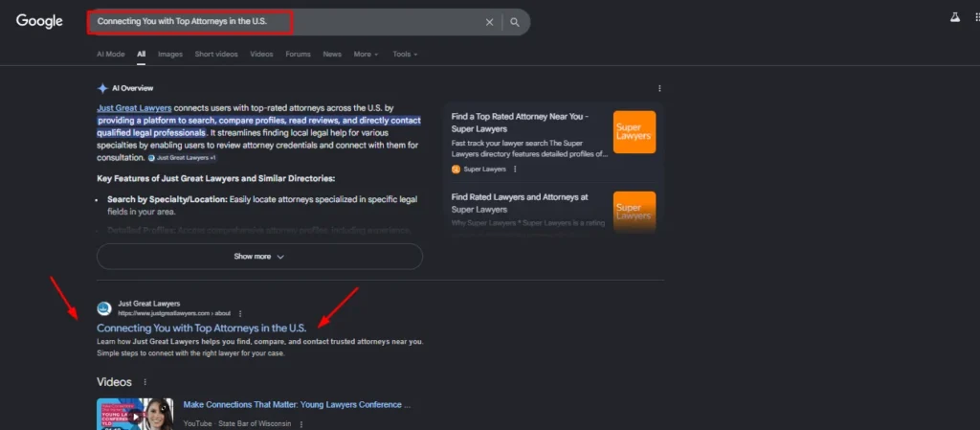
Task: Click 'Just Great Lawyers' site name above result
Action: (148, 304)
